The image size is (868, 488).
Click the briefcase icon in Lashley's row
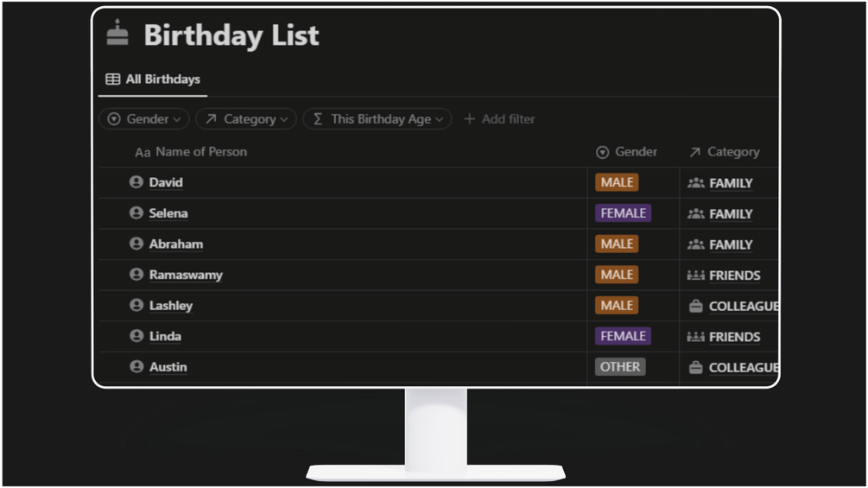point(696,306)
